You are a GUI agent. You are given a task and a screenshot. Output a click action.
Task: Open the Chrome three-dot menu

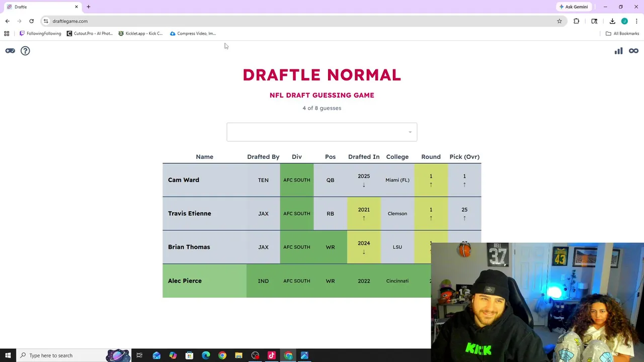[x=637, y=21]
